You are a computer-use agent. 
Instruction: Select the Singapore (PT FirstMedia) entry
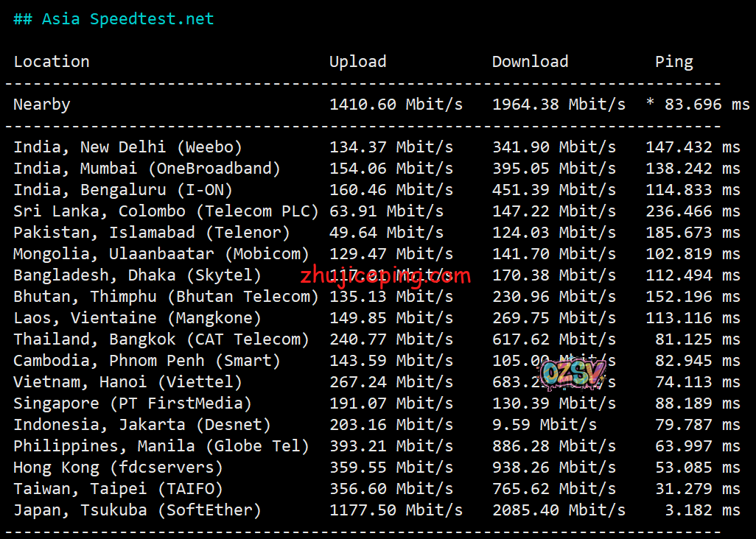click(133, 404)
